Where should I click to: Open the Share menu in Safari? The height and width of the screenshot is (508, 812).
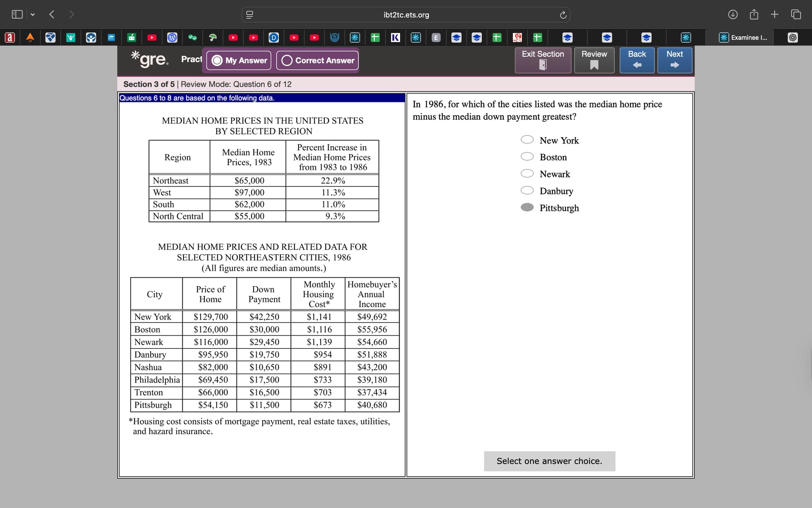click(754, 14)
